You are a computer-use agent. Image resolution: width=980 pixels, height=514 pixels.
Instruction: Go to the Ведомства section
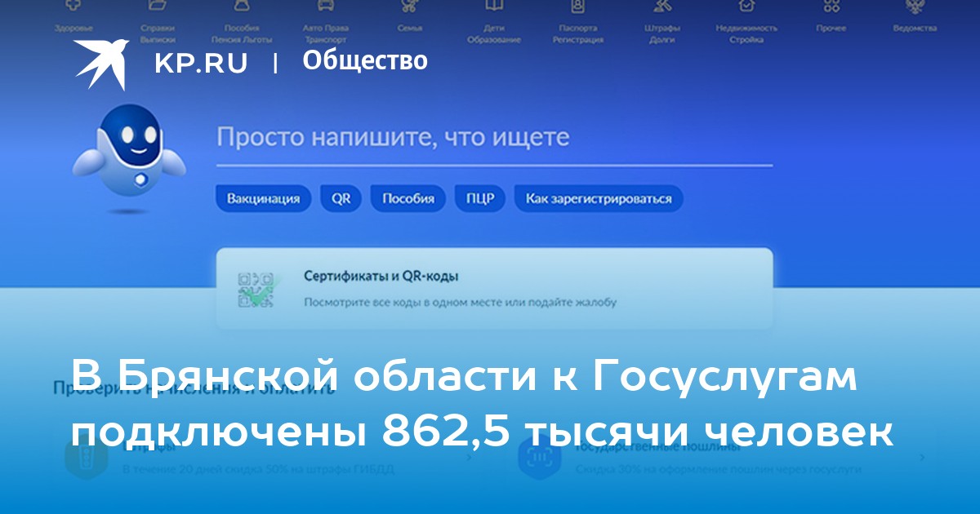[915, 28]
